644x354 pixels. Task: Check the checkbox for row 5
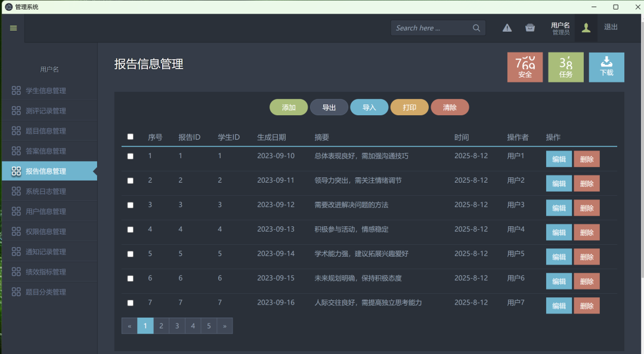131,254
